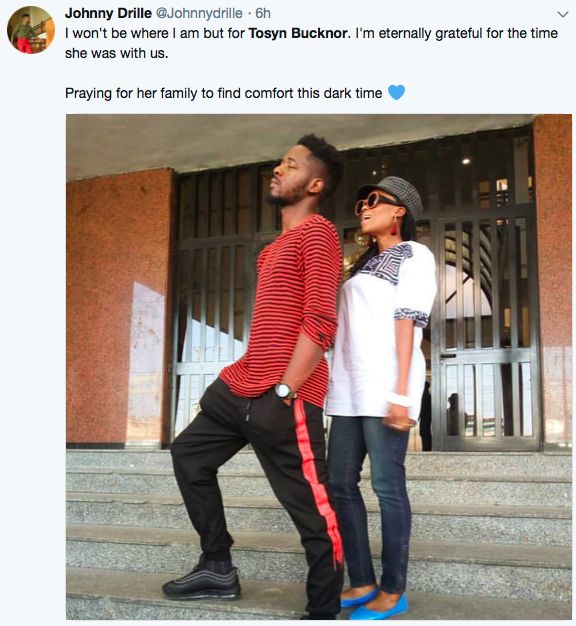Image resolution: width=576 pixels, height=626 pixels.
Task: Open Johnny Drille's profile avatar
Action: tap(31, 30)
